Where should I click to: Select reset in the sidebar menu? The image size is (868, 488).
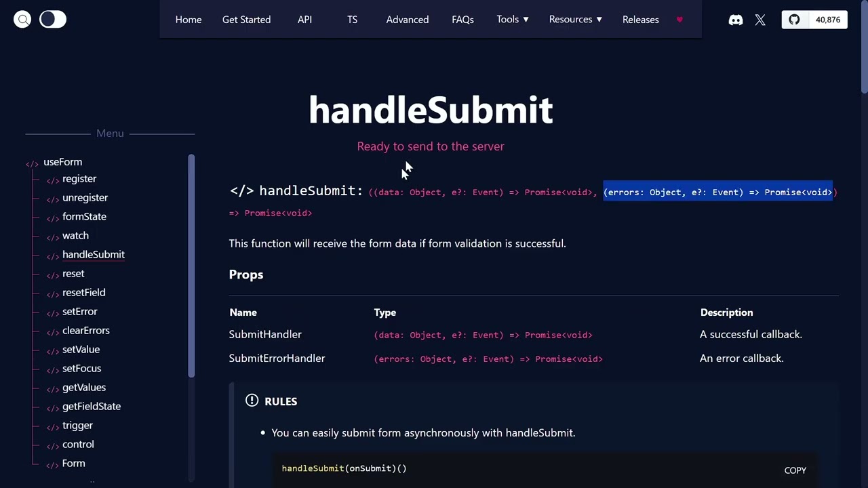click(x=73, y=274)
